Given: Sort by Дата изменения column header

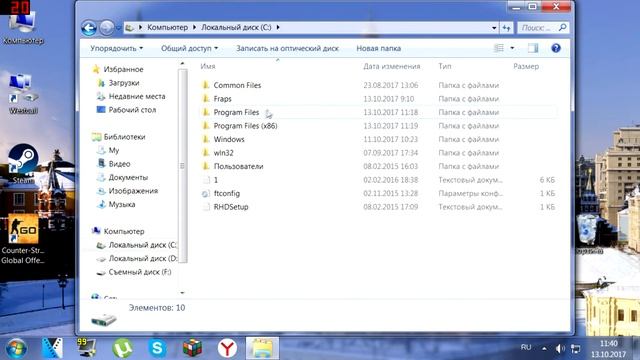Looking at the screenshot, I should pyautogui.click(x=391, y=66).
